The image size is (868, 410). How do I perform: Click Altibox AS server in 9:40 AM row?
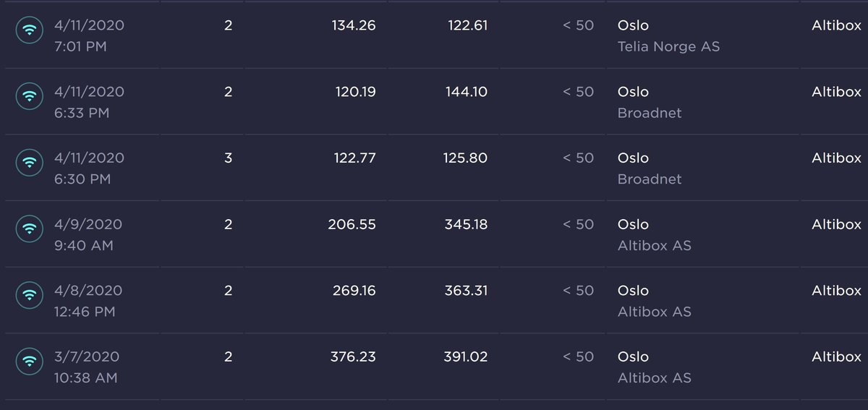(655, 245)
